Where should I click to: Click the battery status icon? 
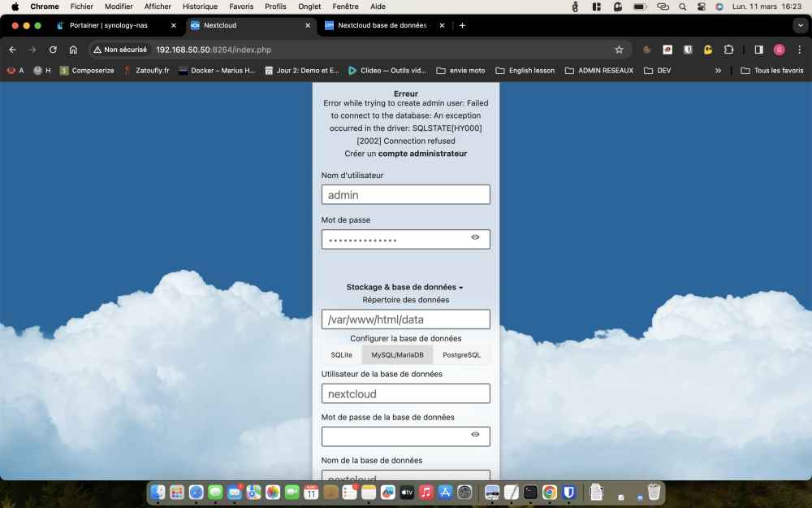[x=640, y=7]
